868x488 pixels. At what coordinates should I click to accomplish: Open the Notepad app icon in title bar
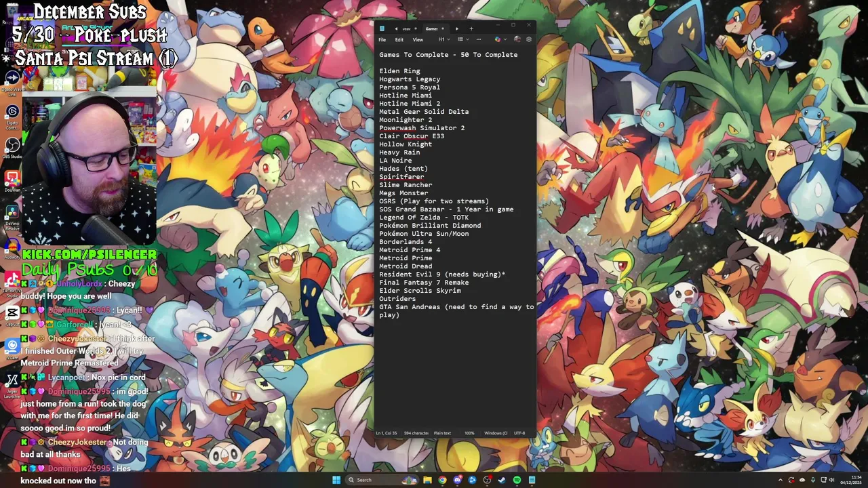pyautogui.click(x=382, y=28)
